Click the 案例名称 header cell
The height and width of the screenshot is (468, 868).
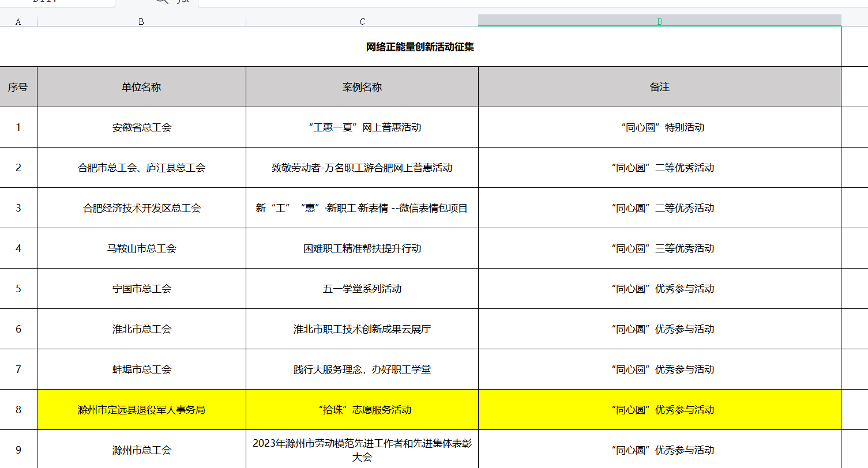pos(362,87)
